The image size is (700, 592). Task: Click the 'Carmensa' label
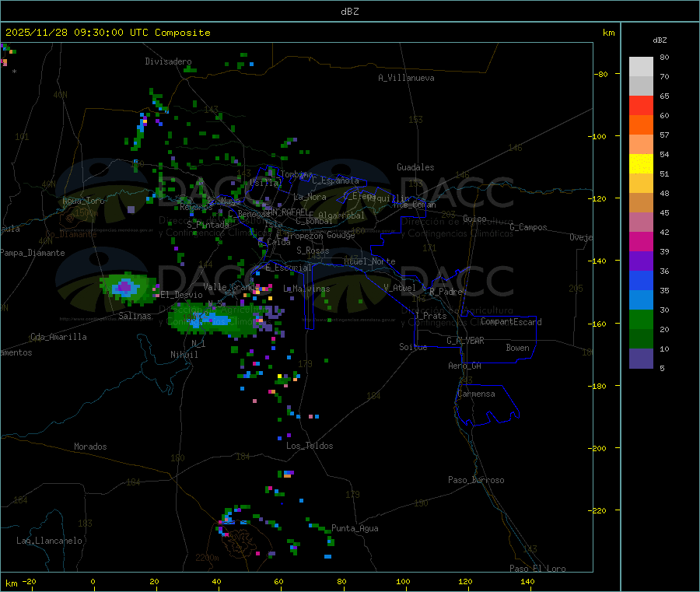[x=476, y=394]
